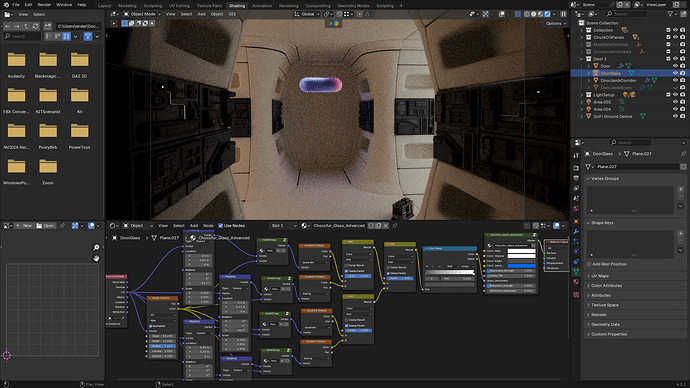Open the Render properties tab
This screenshot has height=388, width=690.
point(576,168)
